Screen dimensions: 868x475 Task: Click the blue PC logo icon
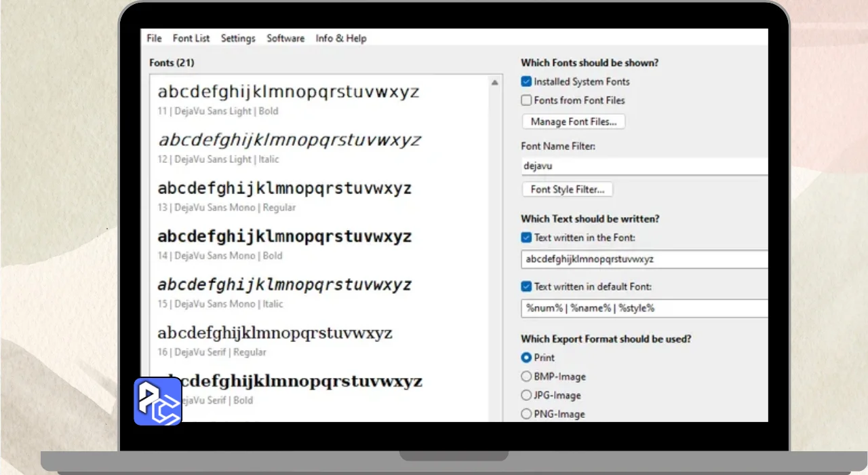157,402
